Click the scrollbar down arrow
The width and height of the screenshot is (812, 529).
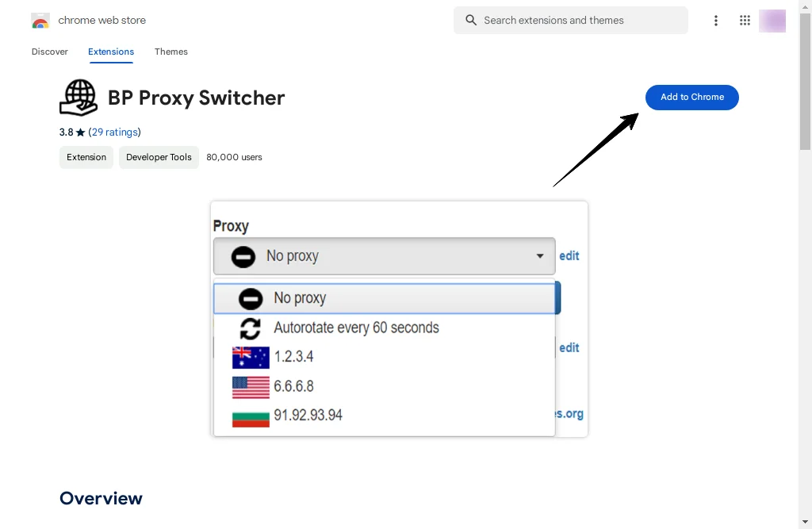click(806, 522)
